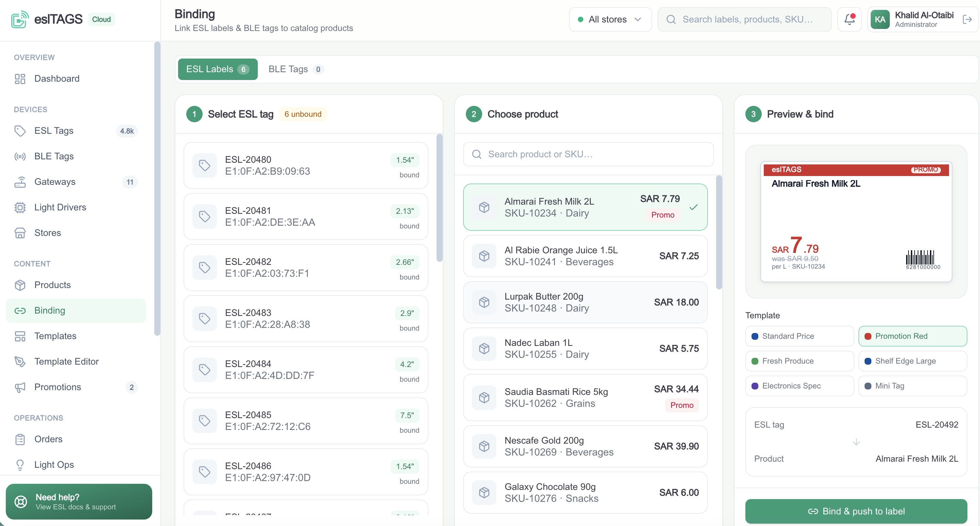This screenshot has height=526, width=980.
Task: Open the Binding page in sidebar
Action: (x=76, y=310)
